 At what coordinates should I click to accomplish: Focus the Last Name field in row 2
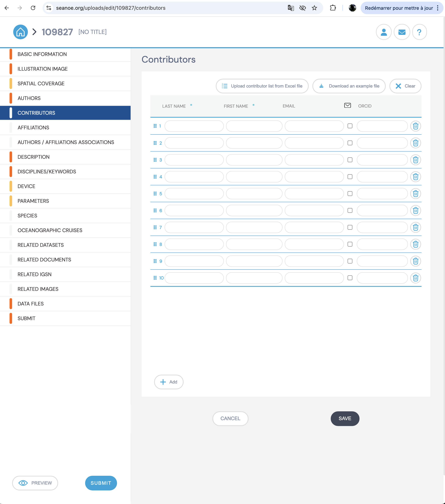point(194,143)
